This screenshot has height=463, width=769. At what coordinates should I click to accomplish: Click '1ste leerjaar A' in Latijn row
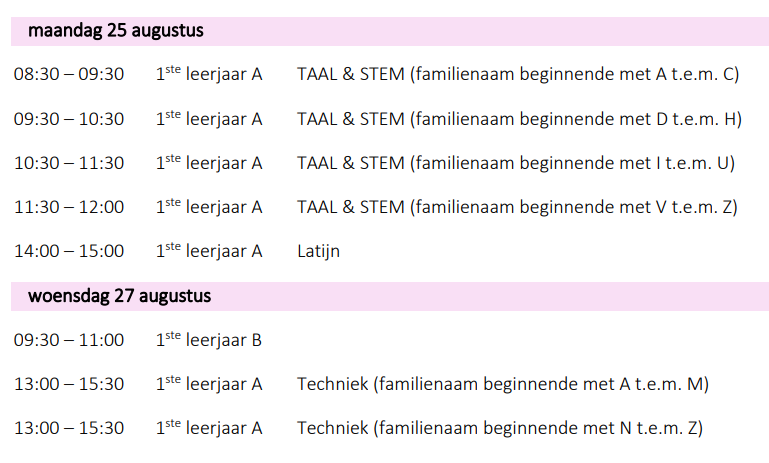click(209, 251)
